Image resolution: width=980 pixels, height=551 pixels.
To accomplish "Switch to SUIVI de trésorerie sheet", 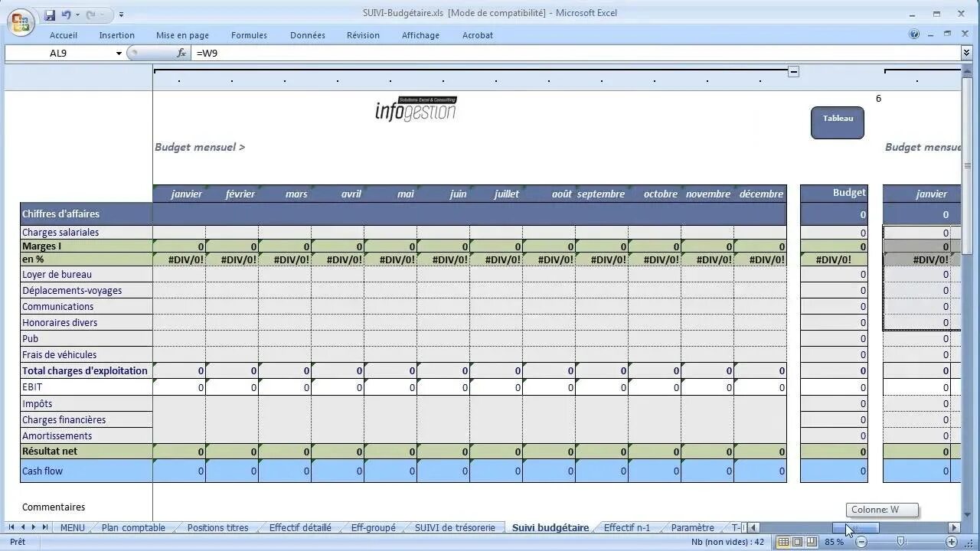I will pyautogui.click(x=455, y=528).
